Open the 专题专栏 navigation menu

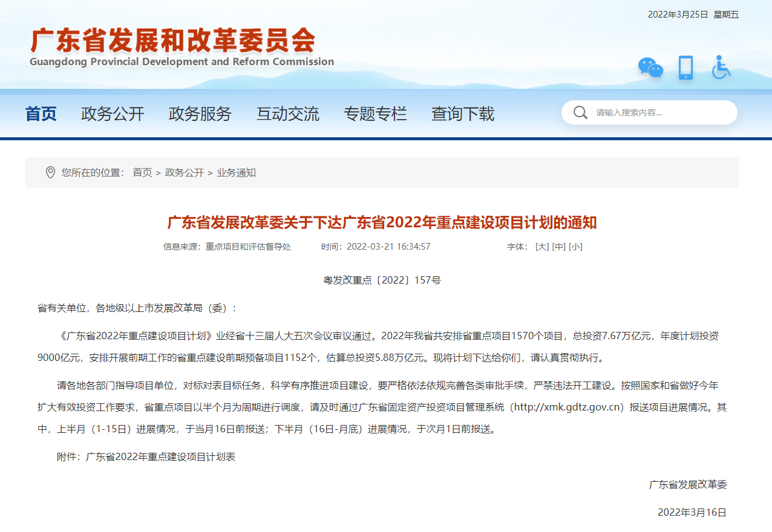375,114
